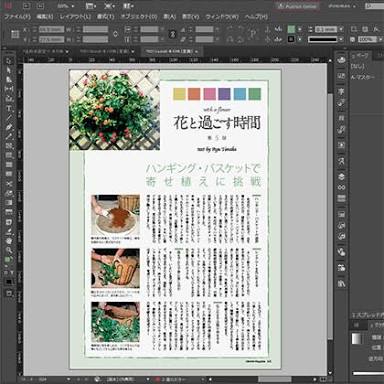Screen dimensions: 384x384
Task: Open the screen mode dropdown in application bar
Action: pyautogui.click(x=109, y=6)
